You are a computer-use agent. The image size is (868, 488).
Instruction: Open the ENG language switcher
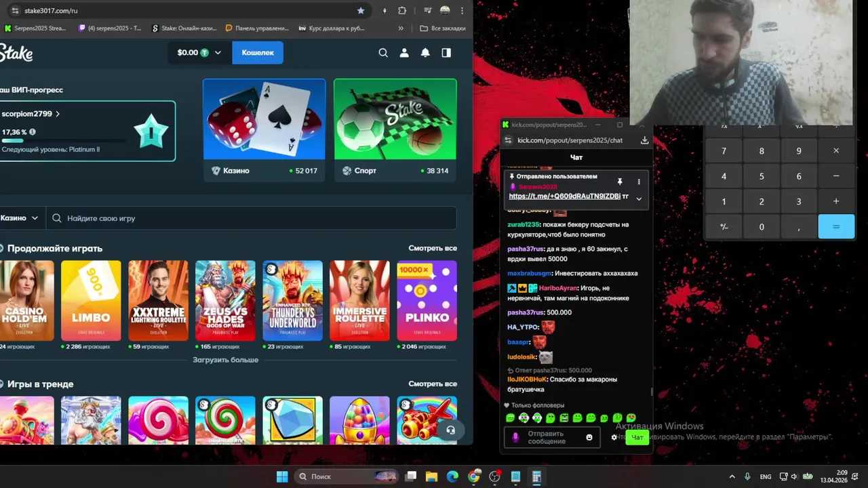click(766, 476)
